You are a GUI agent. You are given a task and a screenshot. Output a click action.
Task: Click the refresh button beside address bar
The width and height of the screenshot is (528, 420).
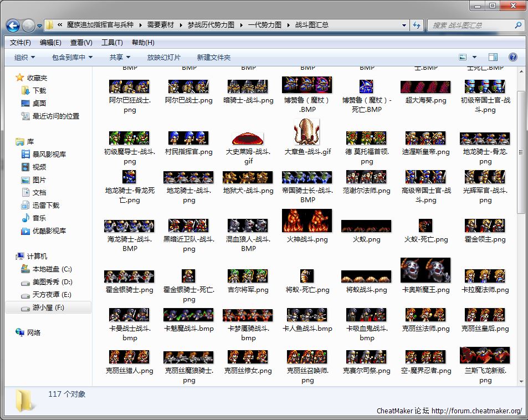pyautogui.click(x=417, y=25)
